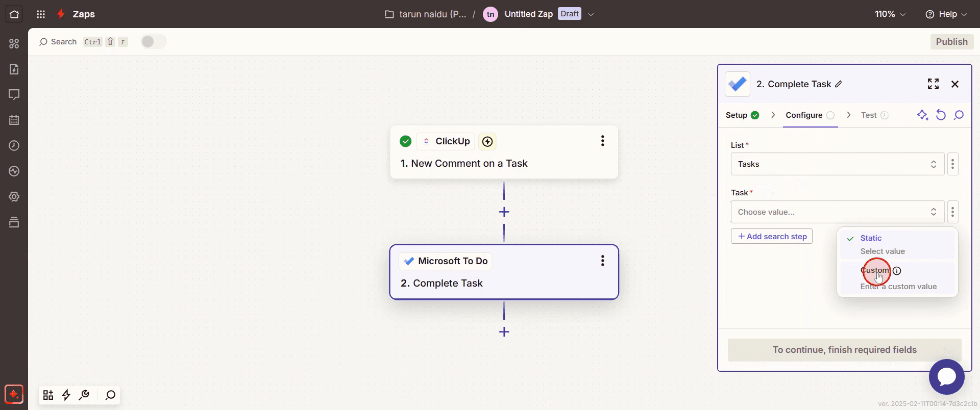Click the search magnifier in bottom toolbar
The width and height of the screenshot is (980, 410).
pos(110,395)
